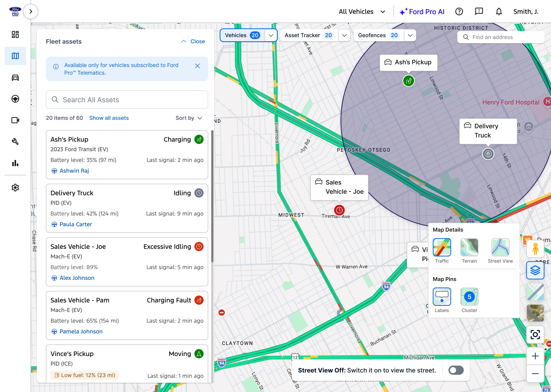Click the Moving status icon on Vince's Pickup card
The width and height of the screenshot is (551, 392).
(x=199, y=354)
